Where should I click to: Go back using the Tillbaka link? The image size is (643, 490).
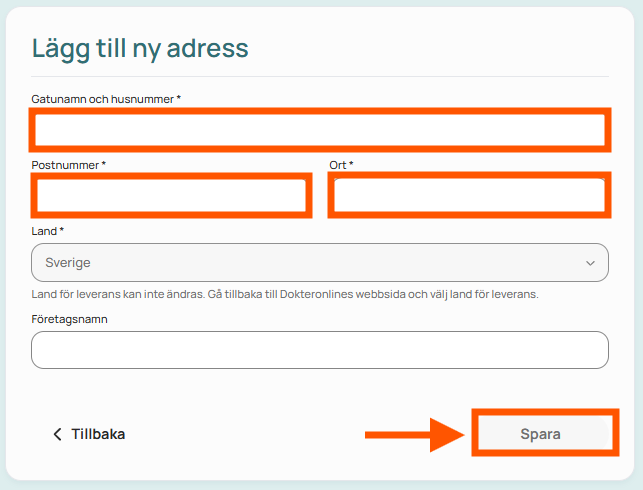click(x=89, y=434)
